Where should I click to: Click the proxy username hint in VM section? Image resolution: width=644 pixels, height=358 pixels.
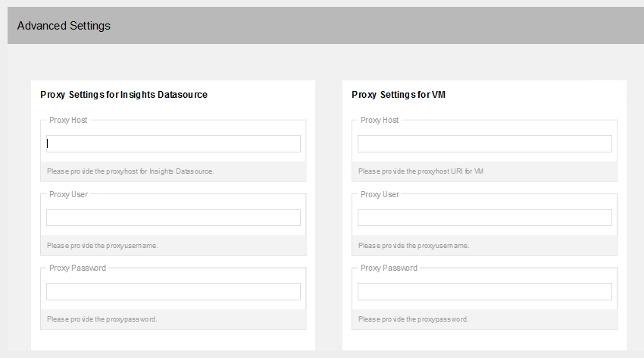point(413,246)
